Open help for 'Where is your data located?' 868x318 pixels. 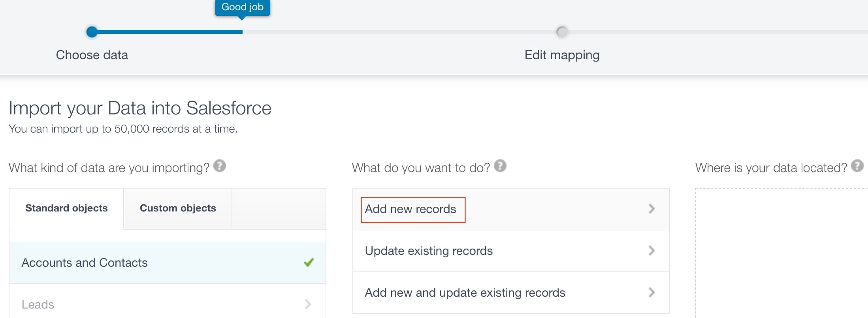857,166
